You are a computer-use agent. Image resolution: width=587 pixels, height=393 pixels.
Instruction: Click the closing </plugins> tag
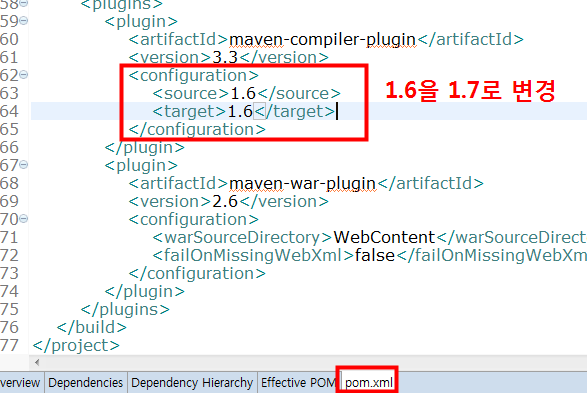125,310
